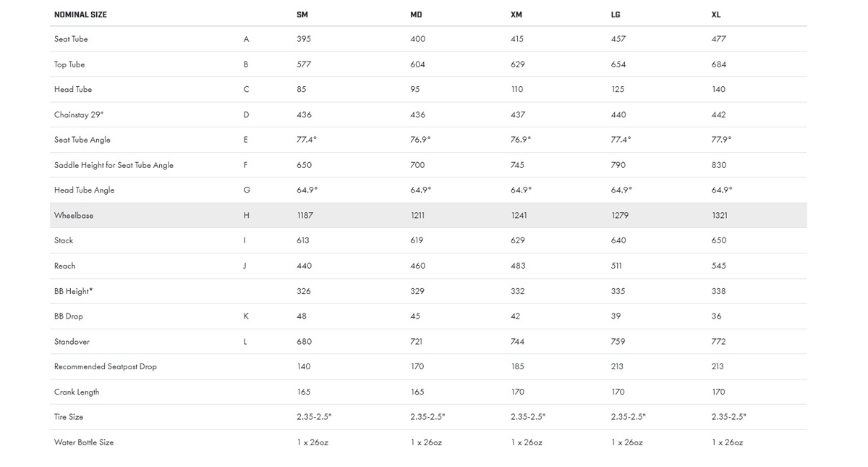
Task: Click the Saddle Height for Seat Tube Angle label
Action: coord(114,165)
